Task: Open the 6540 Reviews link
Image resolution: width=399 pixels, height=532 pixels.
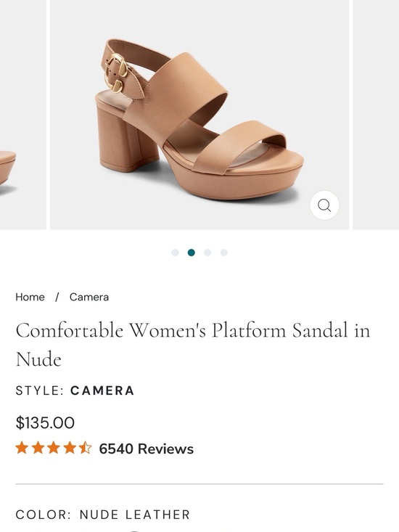Action: pyautogui.click(x=146, y=449)
